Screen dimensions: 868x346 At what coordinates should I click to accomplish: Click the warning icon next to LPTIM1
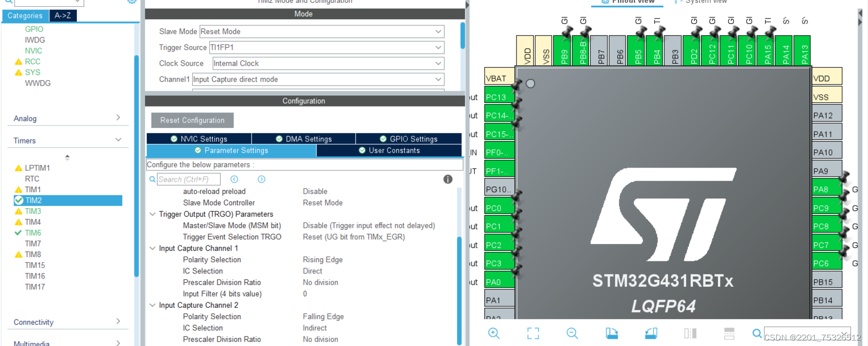(19, 168)
